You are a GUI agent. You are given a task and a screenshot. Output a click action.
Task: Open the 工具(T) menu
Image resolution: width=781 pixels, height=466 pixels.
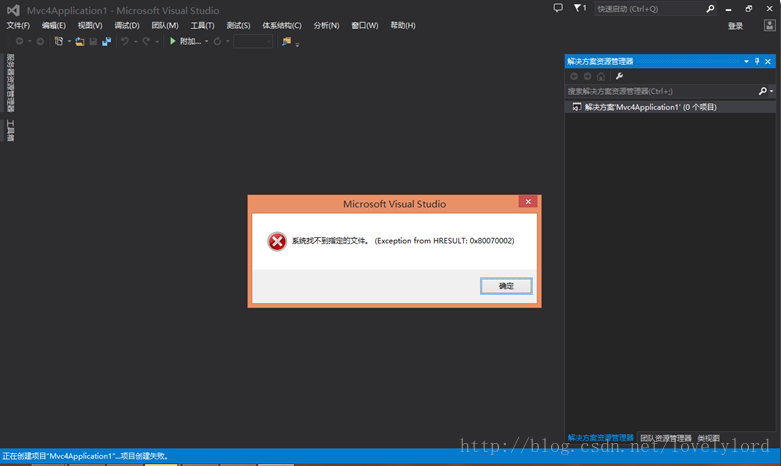(x=202, y=25)
